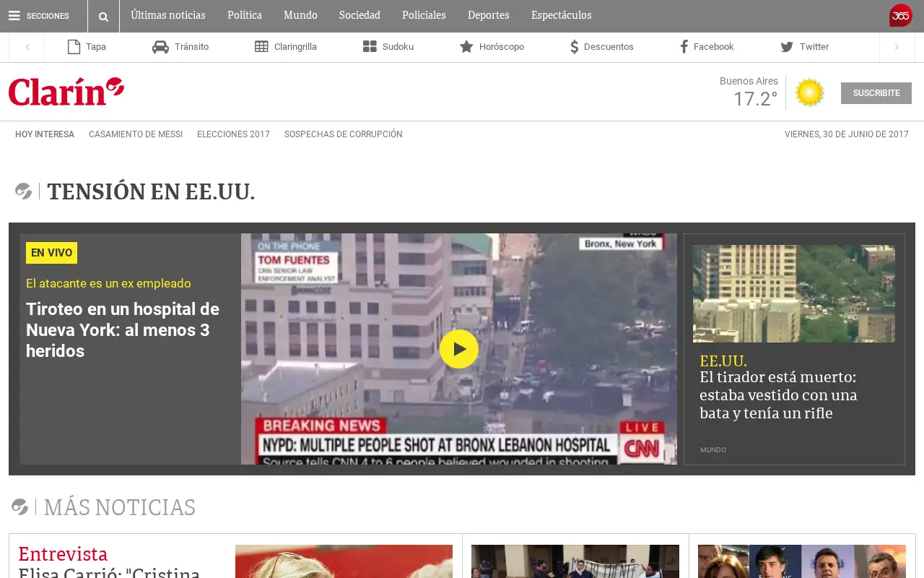Click the sunny weather icon
Screen dimensions: 924x578
(x=809, y=92)
